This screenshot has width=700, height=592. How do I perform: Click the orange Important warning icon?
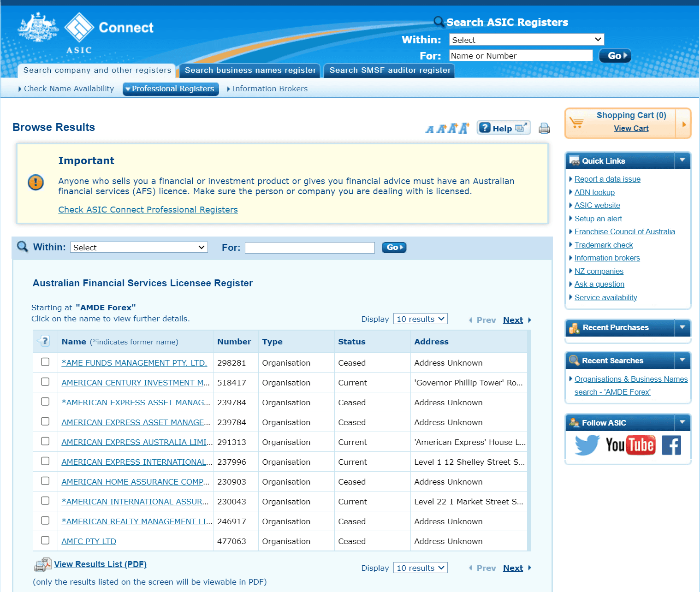click(x=36, y=182)
